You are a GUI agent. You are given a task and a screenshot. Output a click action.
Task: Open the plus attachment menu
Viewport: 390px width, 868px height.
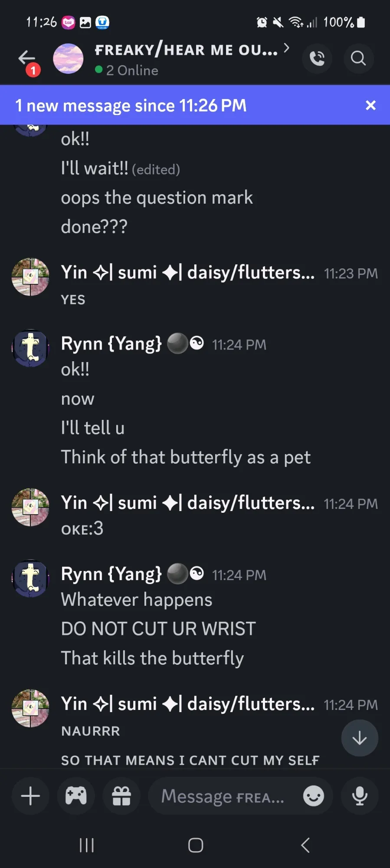coord(30,796)
